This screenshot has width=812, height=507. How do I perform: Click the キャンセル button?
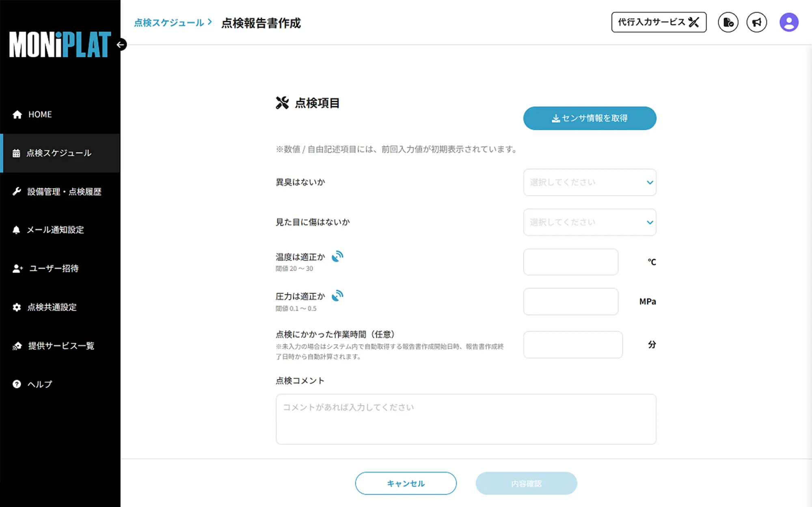tap(405, 483)
